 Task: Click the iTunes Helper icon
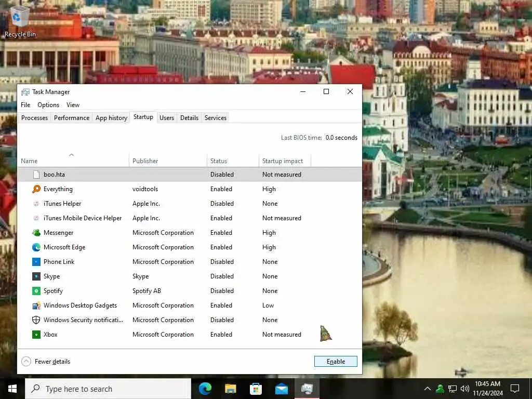(36, 204)
